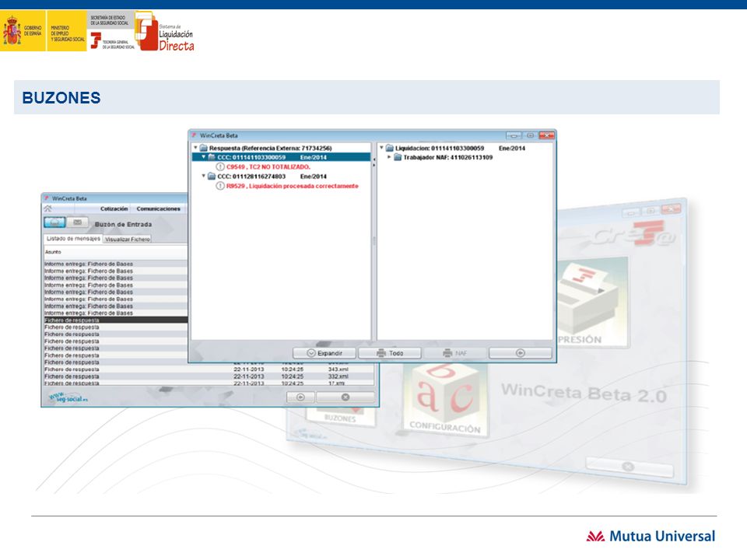Click the Liquidacion folder icon in right pane
This screenshot has height=560, width=747.
tap(389, 148)
